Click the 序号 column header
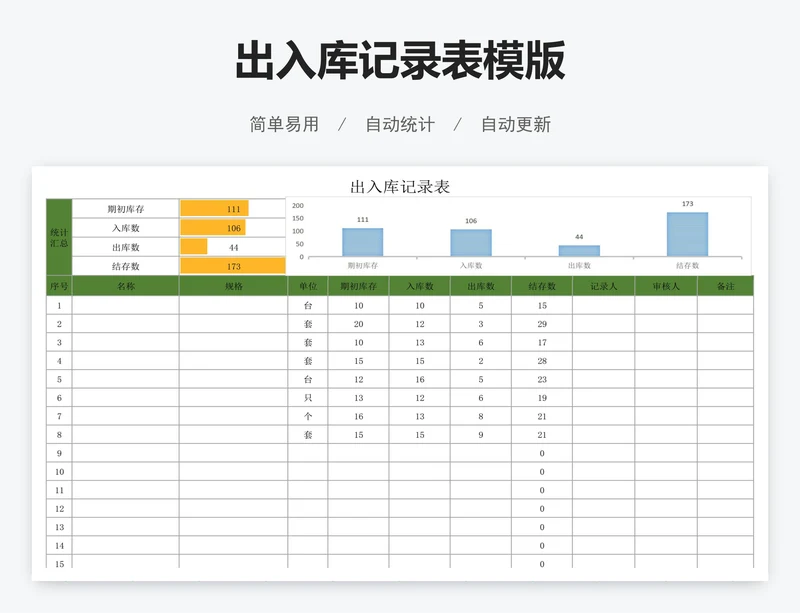800x613 pixels. [x=57, y=288]
